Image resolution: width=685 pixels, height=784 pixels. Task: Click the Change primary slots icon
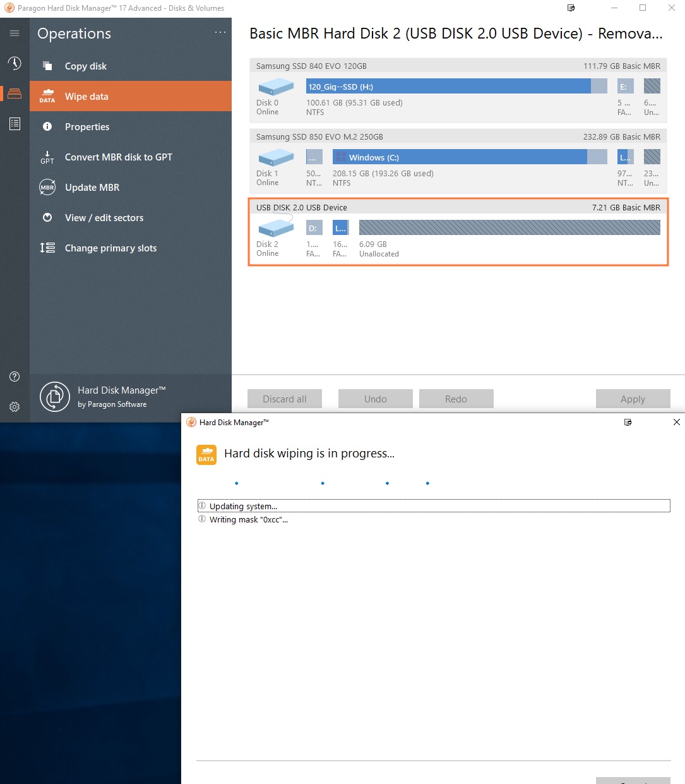point(47,248)
